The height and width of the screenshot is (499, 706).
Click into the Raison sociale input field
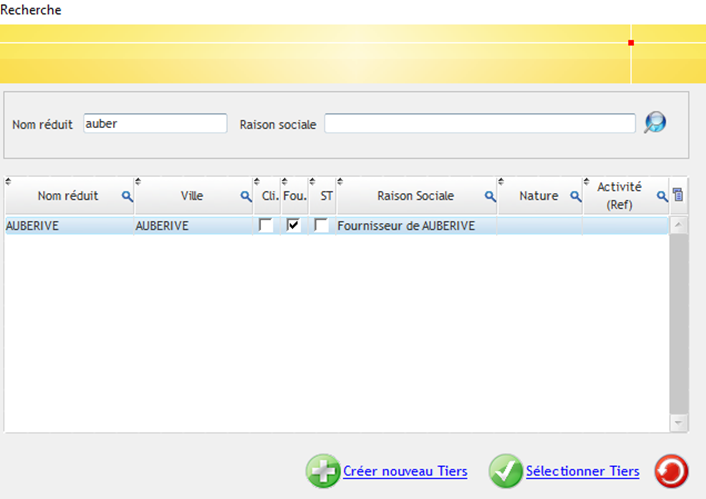(x=479, y=124)
